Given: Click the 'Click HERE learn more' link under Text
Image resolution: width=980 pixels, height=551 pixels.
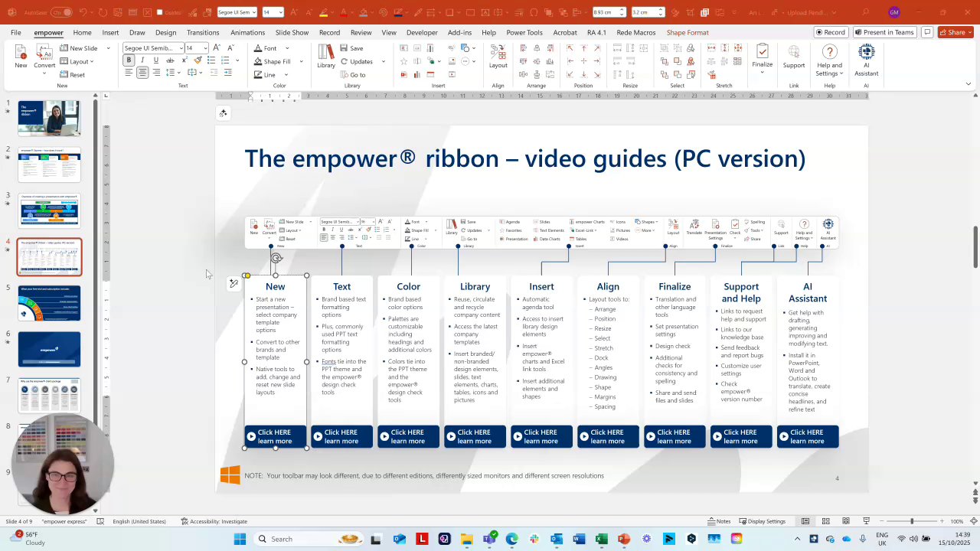Looking at the screenshot, I should click(x=341, y=436).
